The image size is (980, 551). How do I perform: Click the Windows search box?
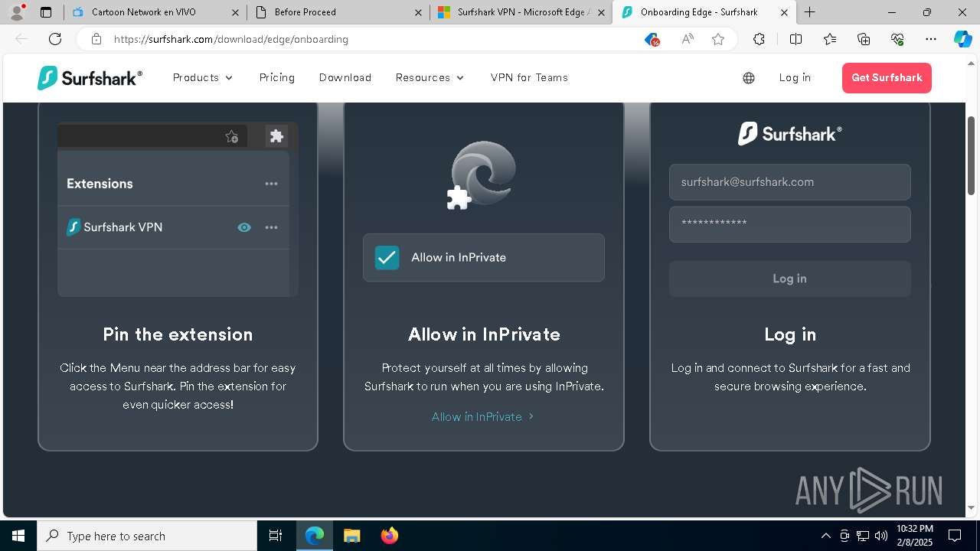[x=147, y=536]
